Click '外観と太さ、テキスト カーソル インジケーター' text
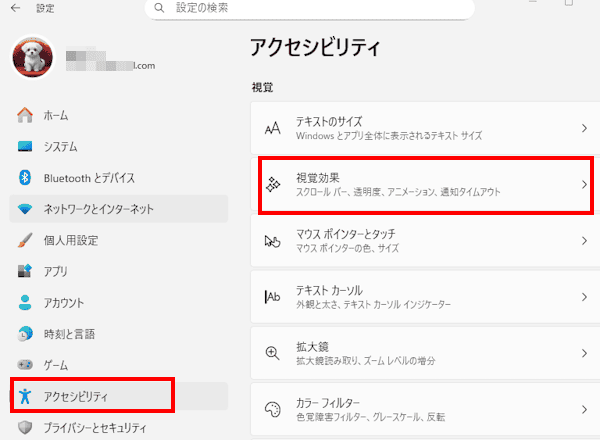 [373, 305]
